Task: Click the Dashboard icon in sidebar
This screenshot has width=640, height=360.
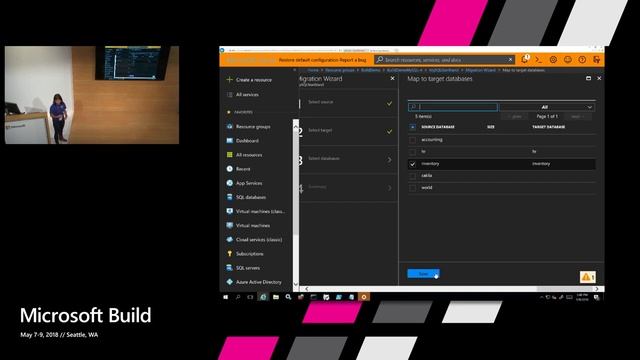Action: [229, 140]
